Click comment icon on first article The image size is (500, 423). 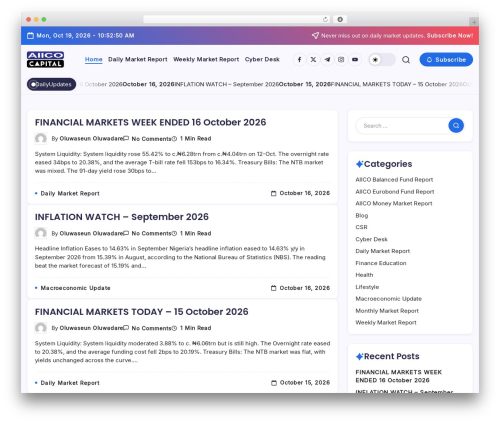point(126,138)
